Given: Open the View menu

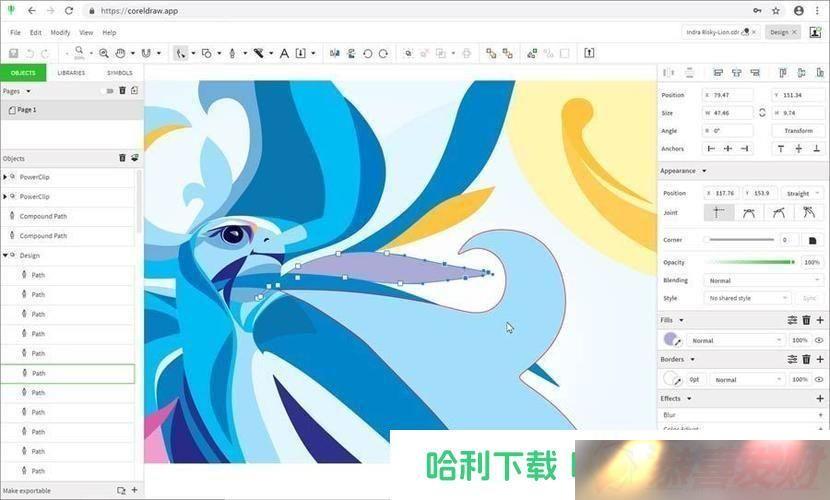Looking at the screenshot, I should tap(86, 32).
